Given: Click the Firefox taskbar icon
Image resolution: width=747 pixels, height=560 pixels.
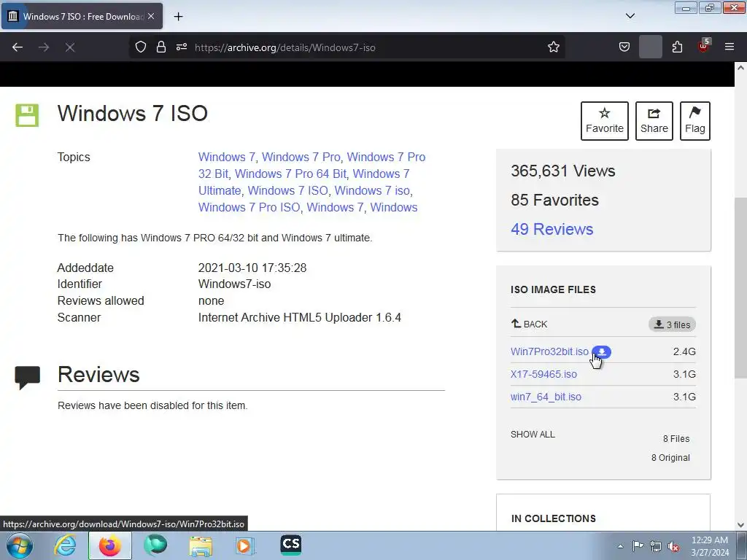Looking at the screenshot, I should pyautogui.click(x=109, y=545).
